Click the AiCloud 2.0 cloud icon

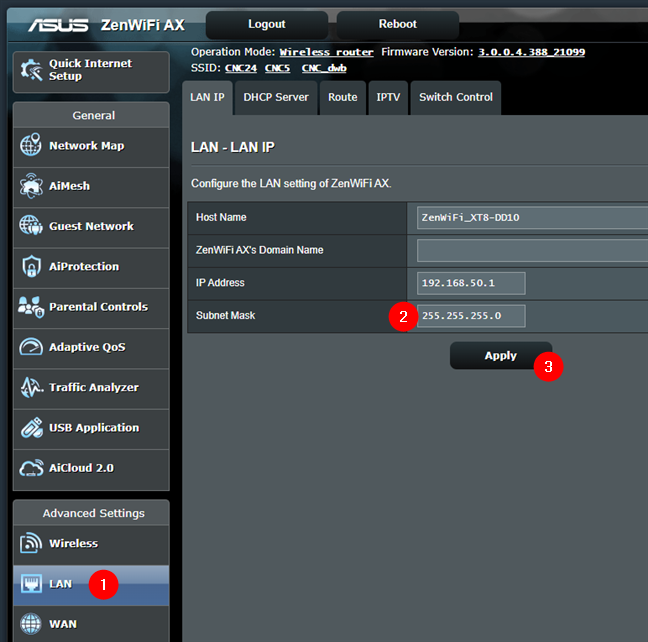[x=31, y=468]
